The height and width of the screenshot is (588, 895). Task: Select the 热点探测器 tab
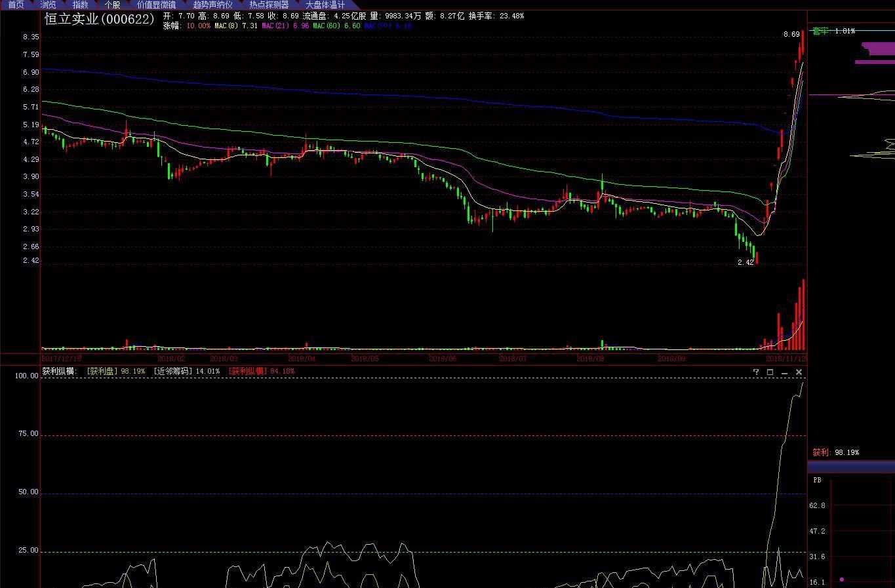pos(269,5)
